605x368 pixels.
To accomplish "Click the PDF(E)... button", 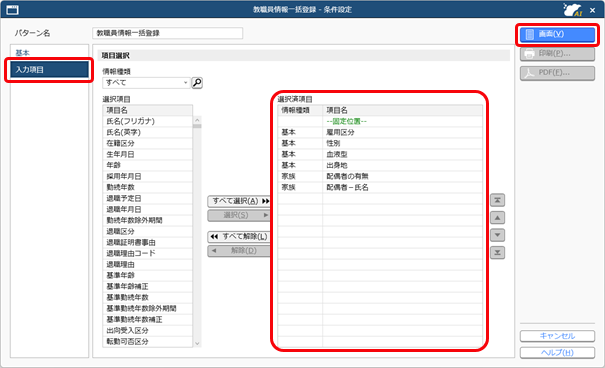I will 557,73.
